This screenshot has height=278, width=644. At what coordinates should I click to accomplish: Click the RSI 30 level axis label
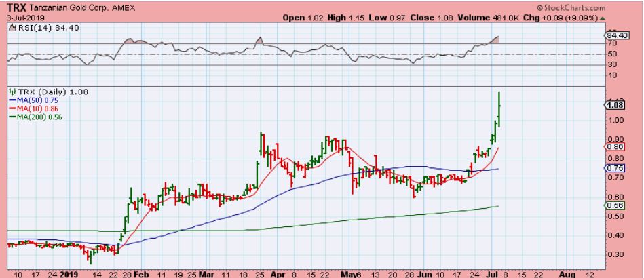pos(612,64)
